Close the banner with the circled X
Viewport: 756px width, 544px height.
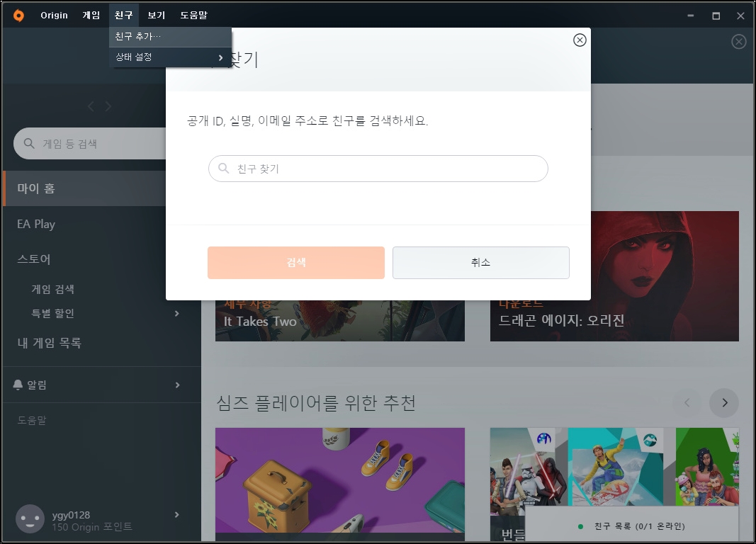(x=739, y=42)
